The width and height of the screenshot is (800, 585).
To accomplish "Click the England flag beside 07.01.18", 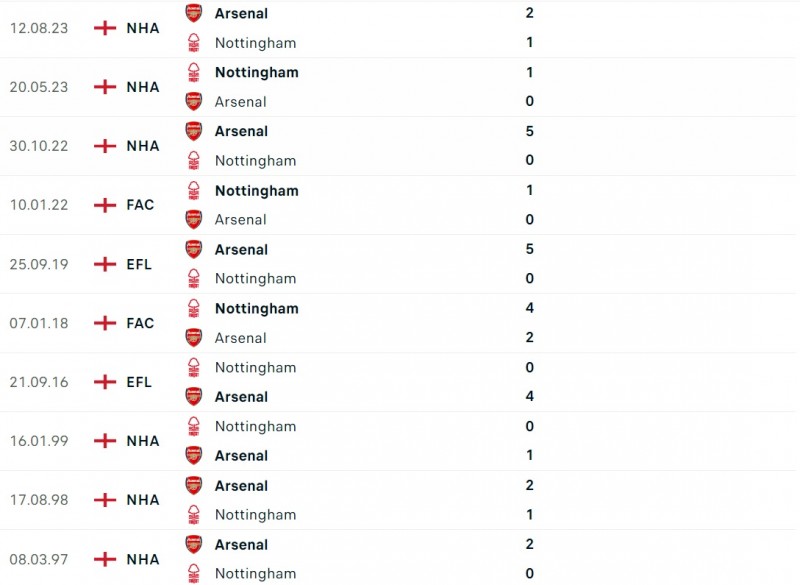I will click(x=105, y=323).
